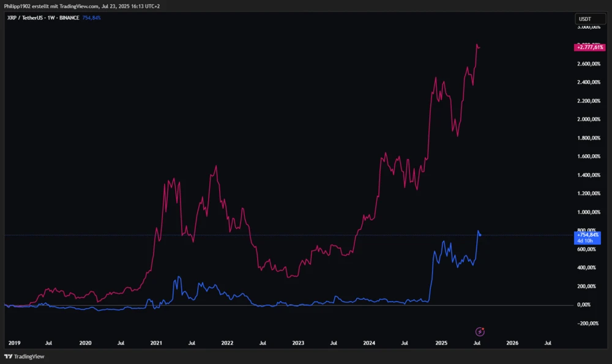Click the lightning event icon near July 2025
612x364 pixels.
coord(480,331)
